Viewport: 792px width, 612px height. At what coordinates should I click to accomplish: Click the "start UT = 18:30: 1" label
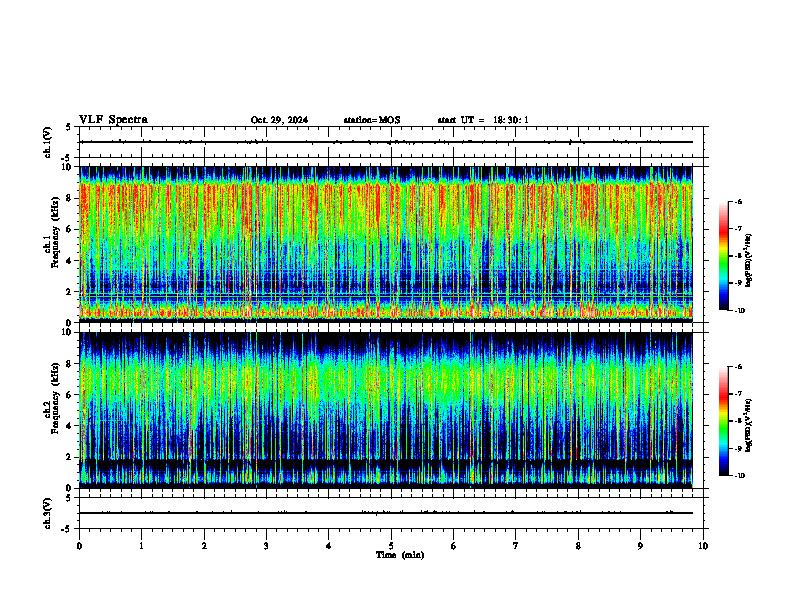483,120
